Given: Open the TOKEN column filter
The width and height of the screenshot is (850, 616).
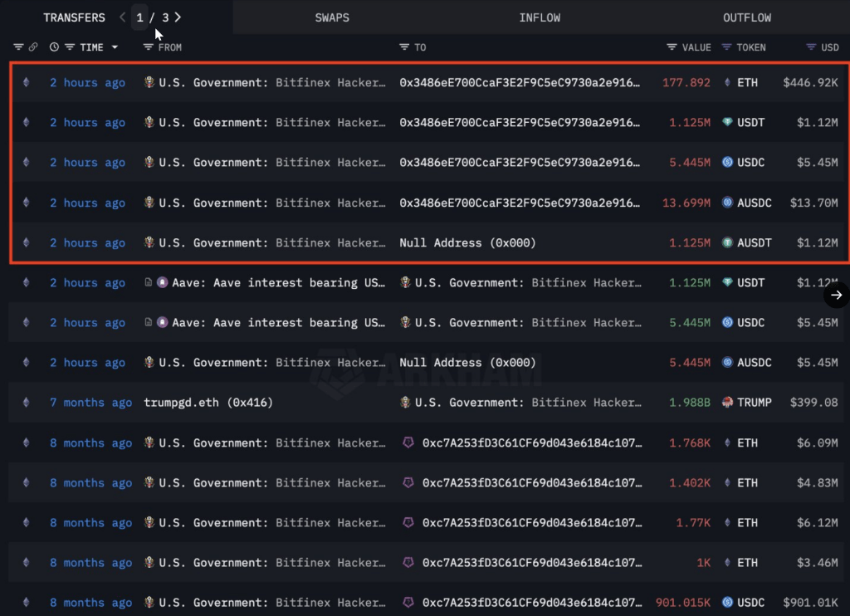Looking at the screenshot, I should [728, 47].
